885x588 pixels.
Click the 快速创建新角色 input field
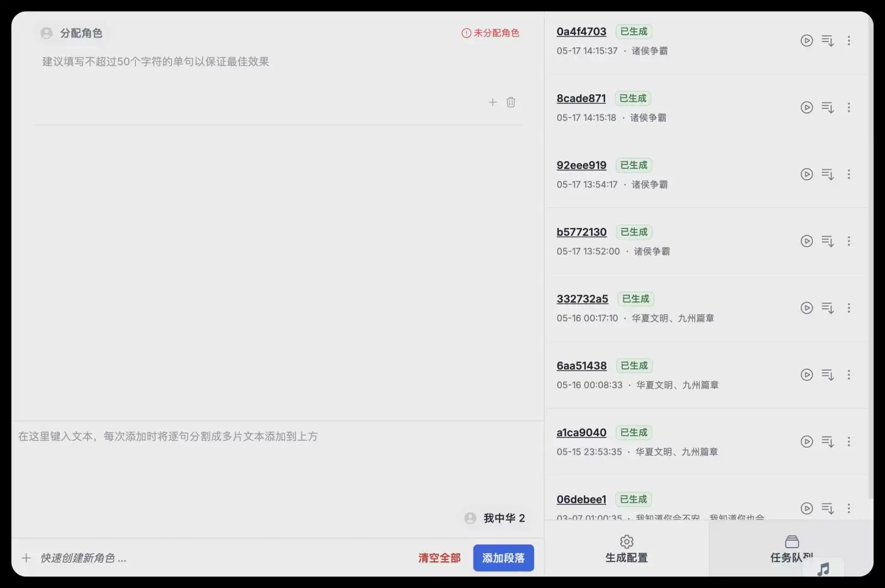pyautogui.click(x=82, y=559)
